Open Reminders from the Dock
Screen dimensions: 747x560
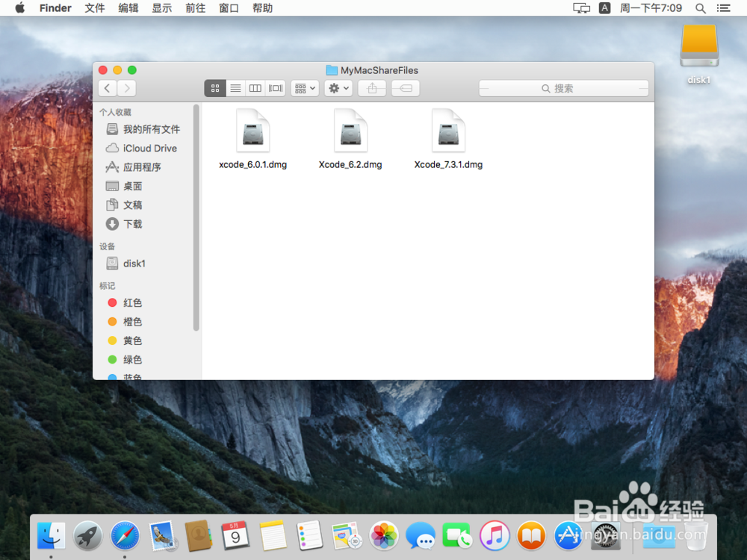point(310,535)
